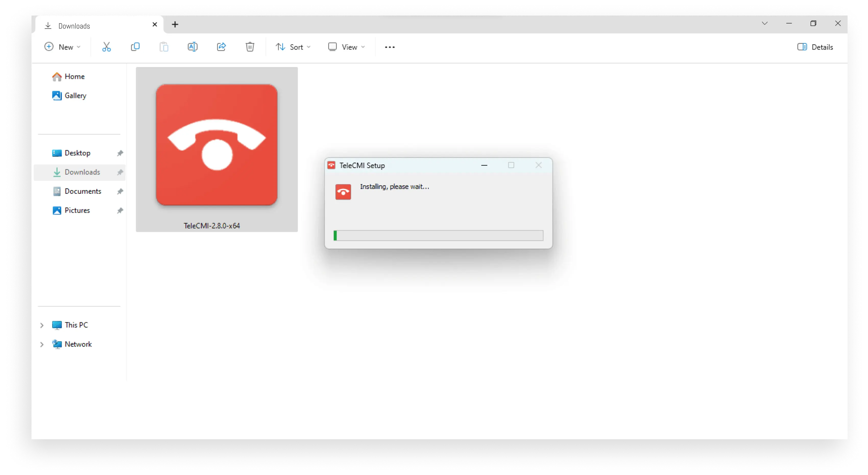This screenshot has width=868, height=475.
Task: Open the View dropdown options
Action: point(347,47)
